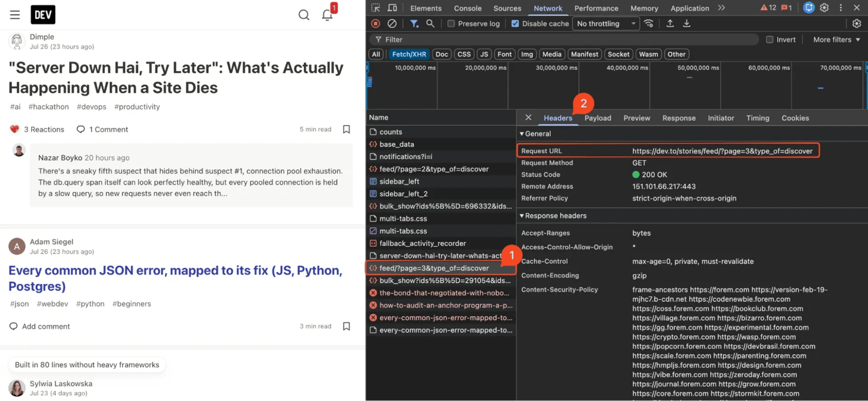
Task: Toggle the device toolbar icon
Action: tap(392, 8)
